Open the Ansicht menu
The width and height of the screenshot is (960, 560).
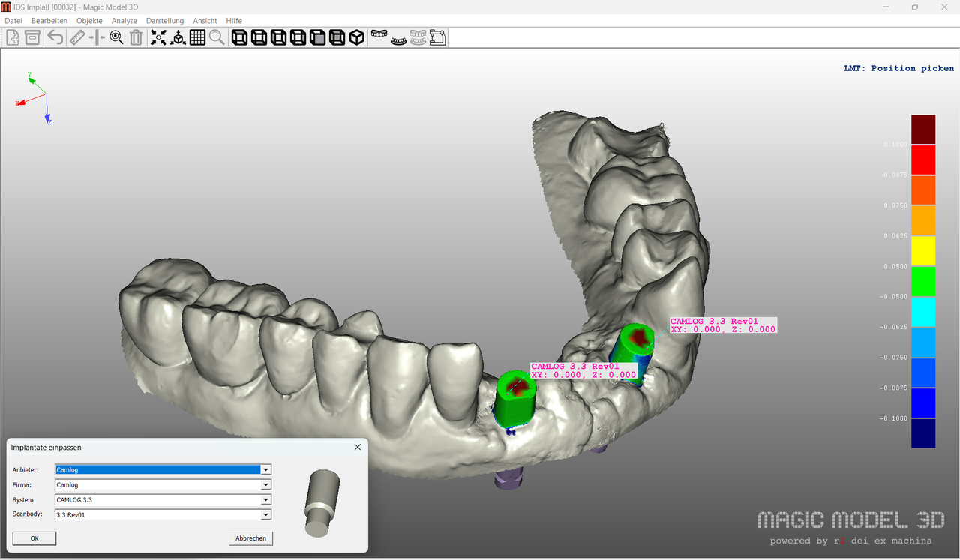(x=205, y=21)
